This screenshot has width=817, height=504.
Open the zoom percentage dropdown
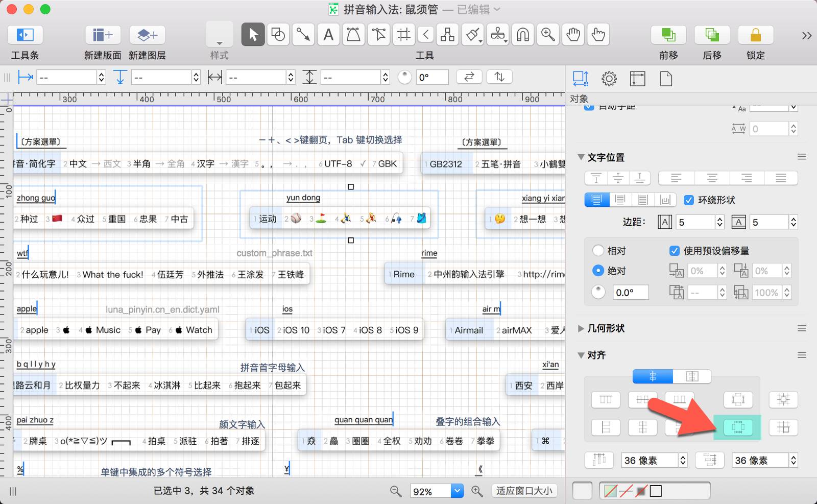tap(457, 491)
